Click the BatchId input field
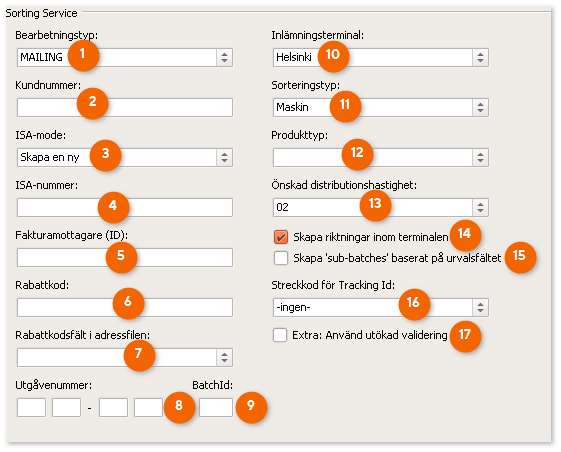The image size is (561, 452). click(216, 408)
